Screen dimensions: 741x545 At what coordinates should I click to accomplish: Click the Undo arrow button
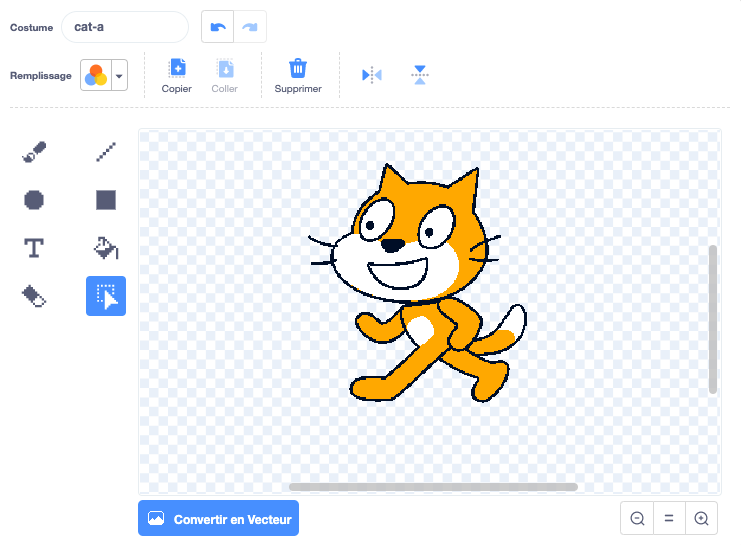pyautogui.click(x=217, y=27)
